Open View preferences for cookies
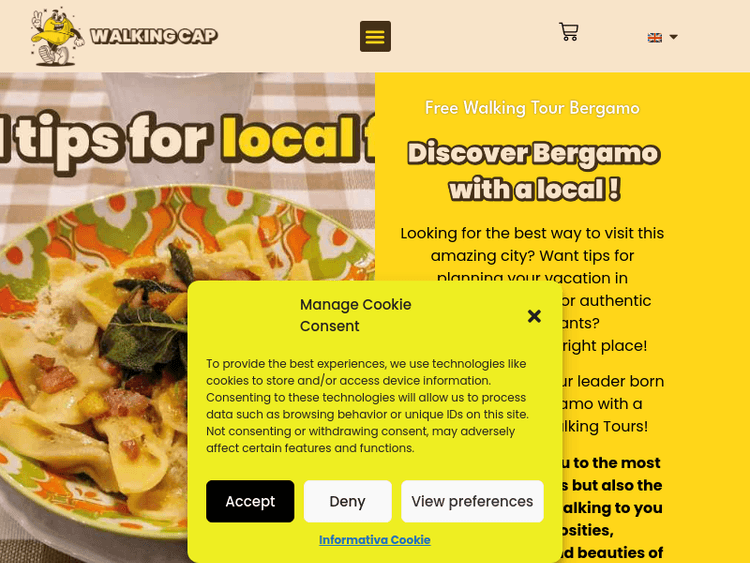This screenshot has height=563, width=750. coord(472,501)
